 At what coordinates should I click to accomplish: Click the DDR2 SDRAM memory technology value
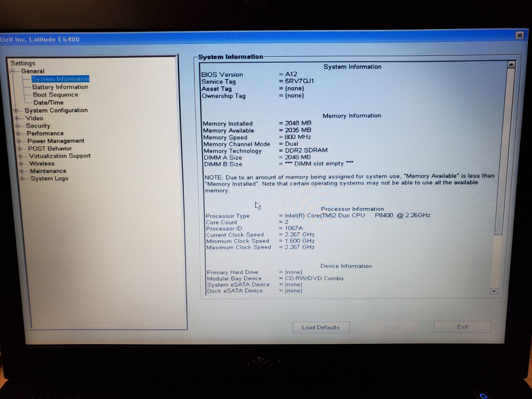[306, 150]
